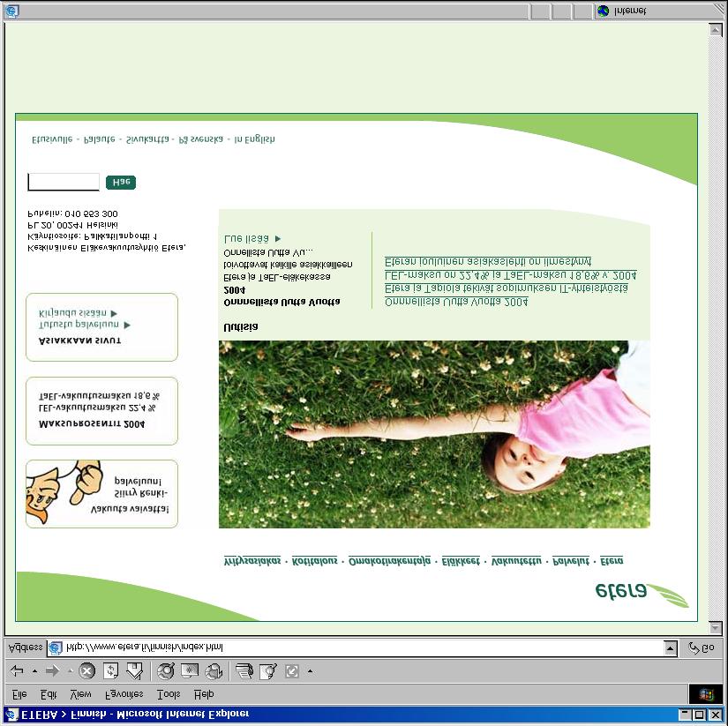Click the Hae search button
The height and width of the screenshot is (726, 728).
click(121, 182)
